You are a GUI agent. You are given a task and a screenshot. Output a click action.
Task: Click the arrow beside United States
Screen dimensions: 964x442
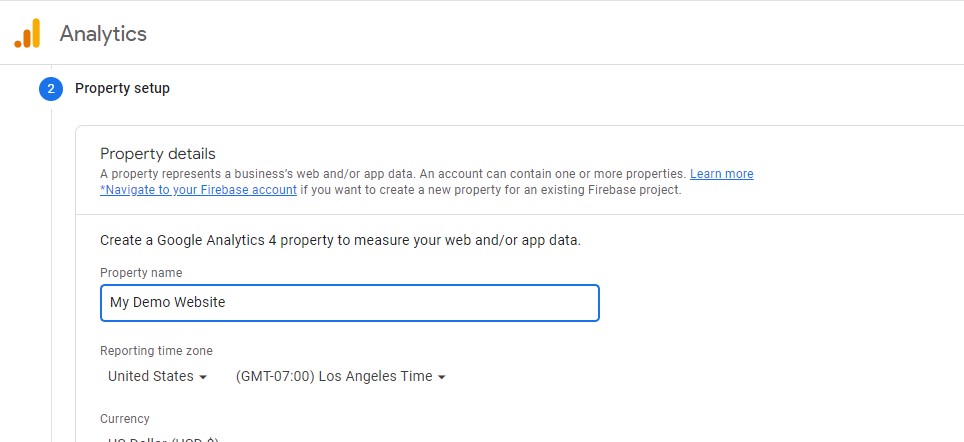point(203,377)
